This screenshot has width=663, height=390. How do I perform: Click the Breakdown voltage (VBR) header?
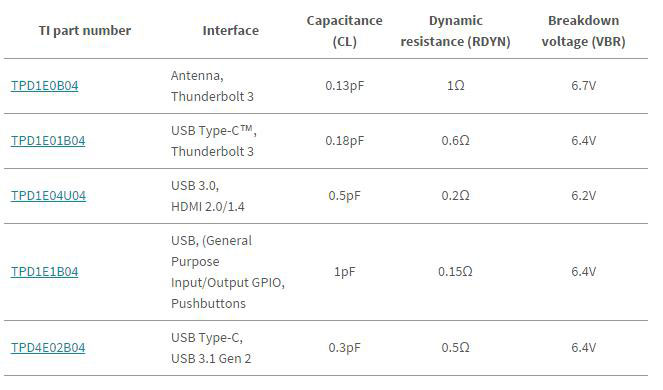[x=583, y=31]
